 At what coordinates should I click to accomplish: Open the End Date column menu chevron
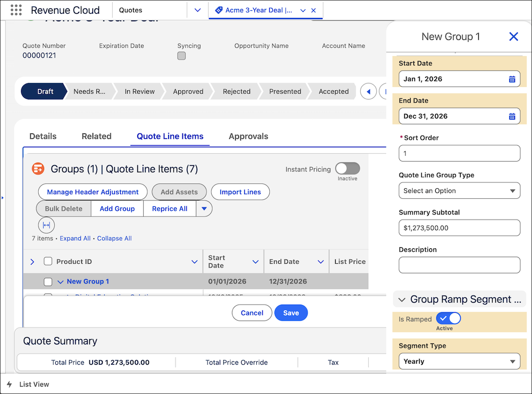pos(321,262)
